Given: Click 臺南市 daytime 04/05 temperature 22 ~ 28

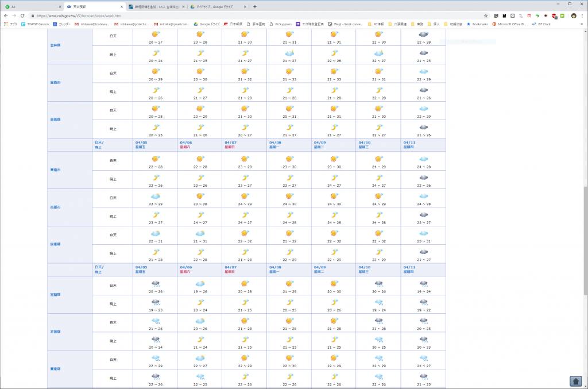Looking at the screenshot, I should pyautogui.click(x=156, y=167).
